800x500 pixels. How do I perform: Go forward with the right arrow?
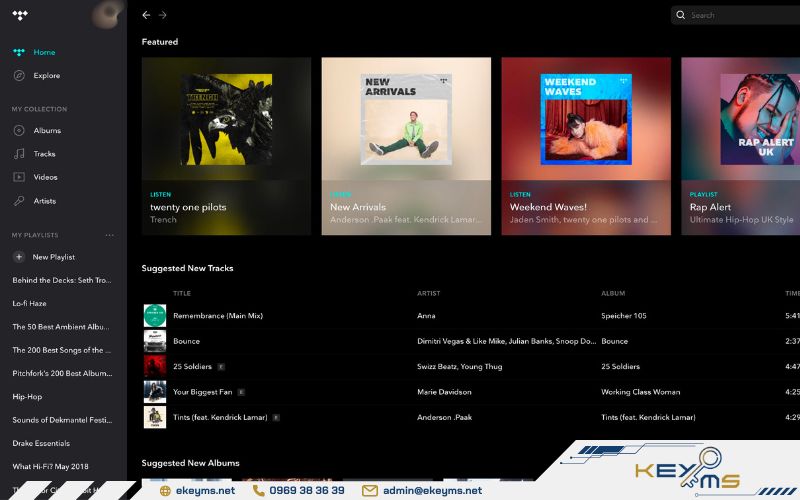click(162, 15)
